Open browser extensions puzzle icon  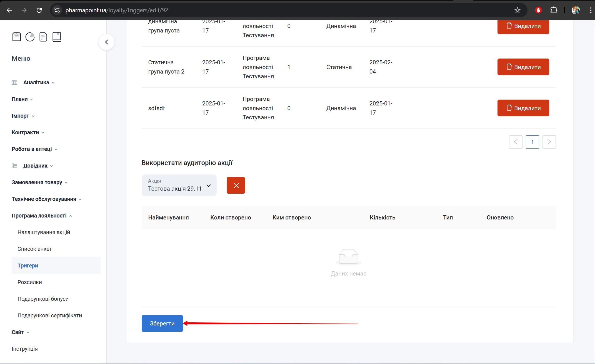[554, 10]
